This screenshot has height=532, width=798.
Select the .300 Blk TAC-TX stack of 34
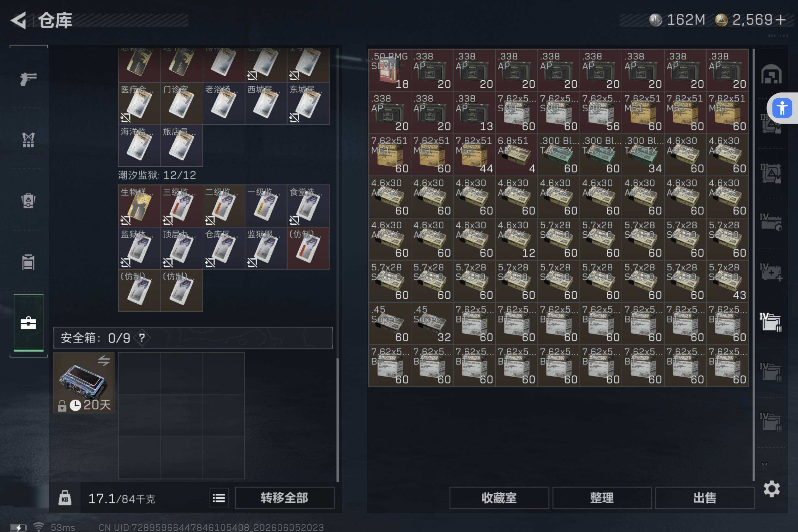643,154
